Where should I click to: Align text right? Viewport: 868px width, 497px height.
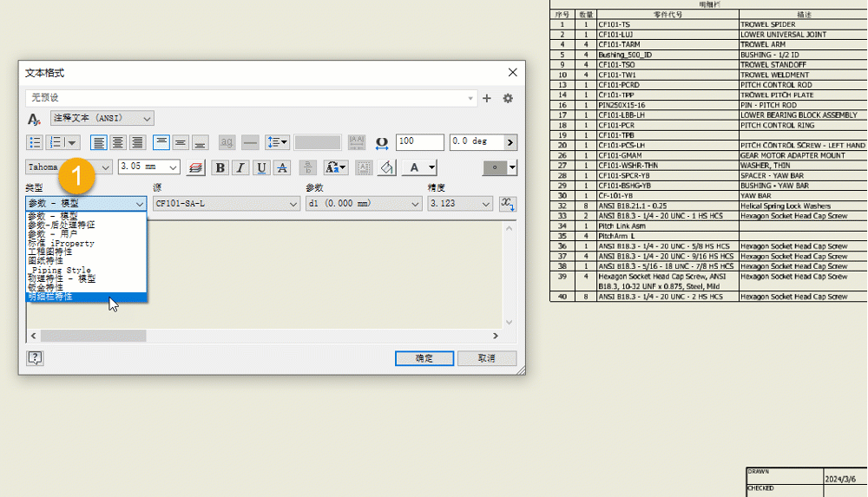point(137,142)
